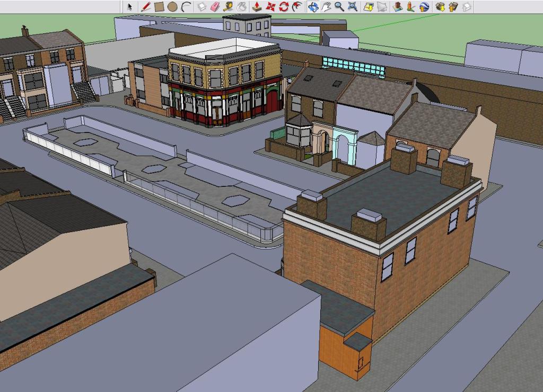Switch to the Eraser tool

tap(215, 7)
